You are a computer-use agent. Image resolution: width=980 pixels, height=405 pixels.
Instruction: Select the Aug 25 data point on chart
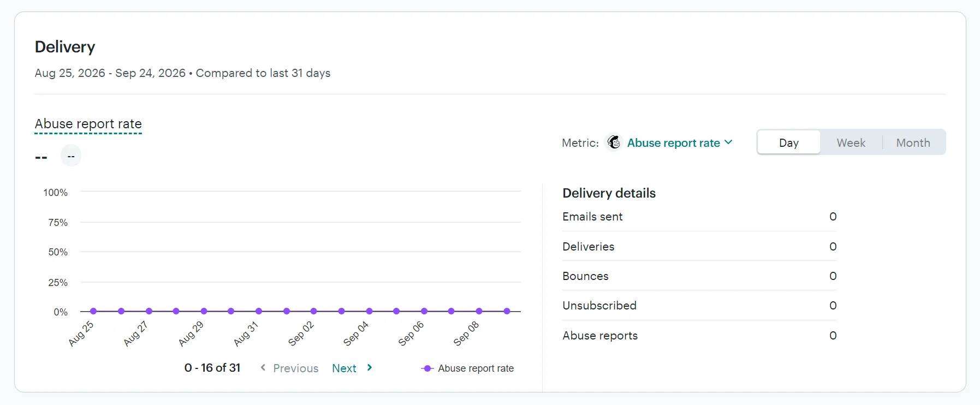93,311
